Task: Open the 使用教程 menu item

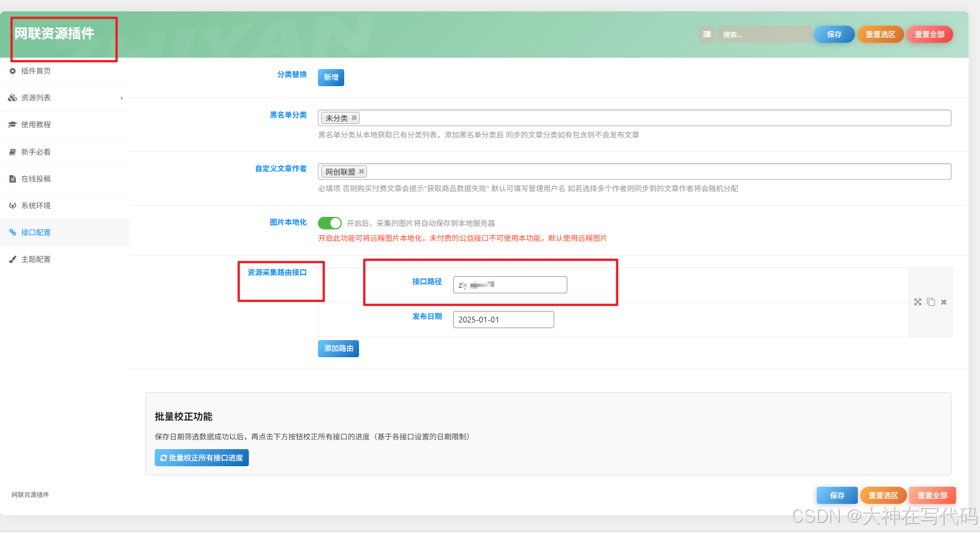Action: [64, 124]
